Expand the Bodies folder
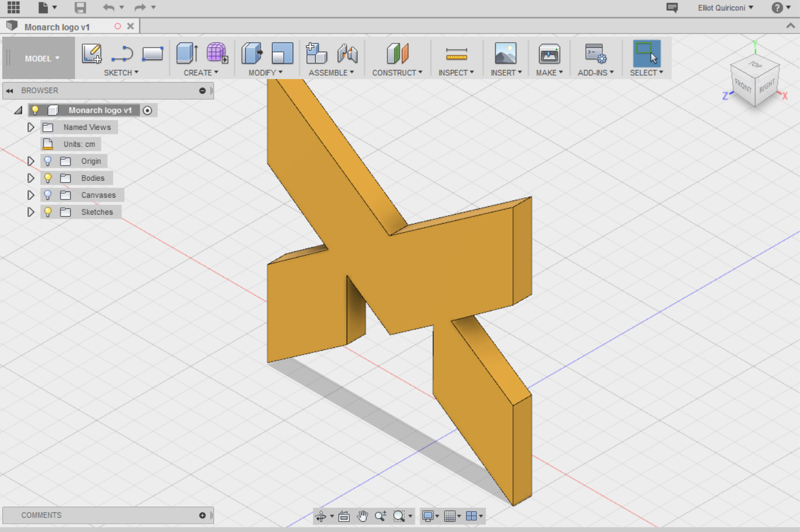 (x=31, y=178)
